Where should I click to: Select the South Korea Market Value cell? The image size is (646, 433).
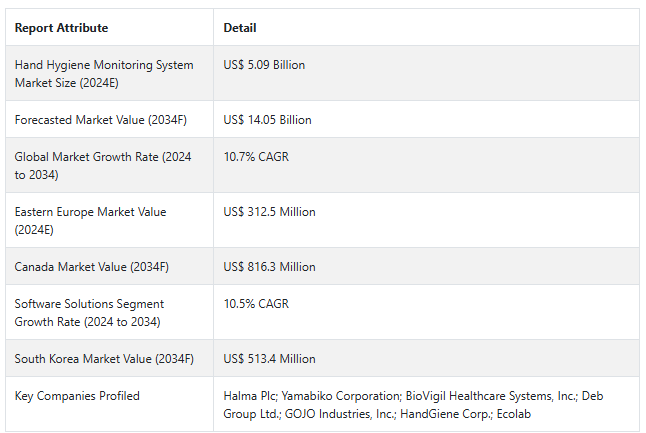click(x=104, y=359)
